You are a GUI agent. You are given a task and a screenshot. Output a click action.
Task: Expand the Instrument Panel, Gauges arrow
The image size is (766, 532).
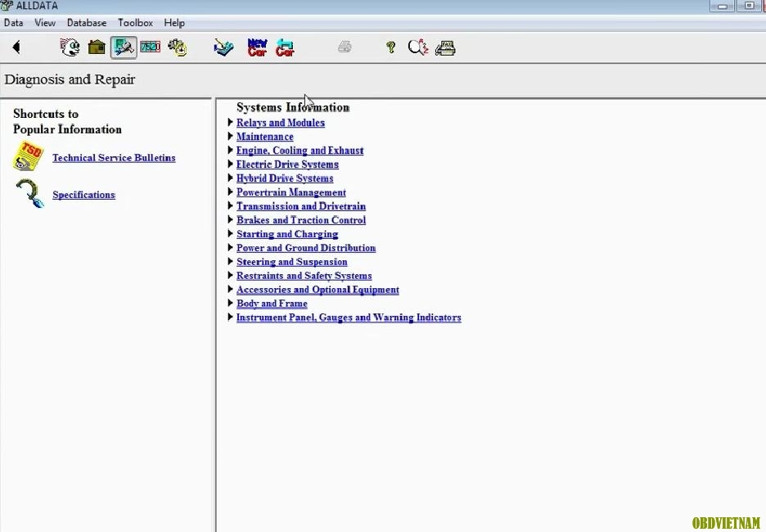(230, 317)
